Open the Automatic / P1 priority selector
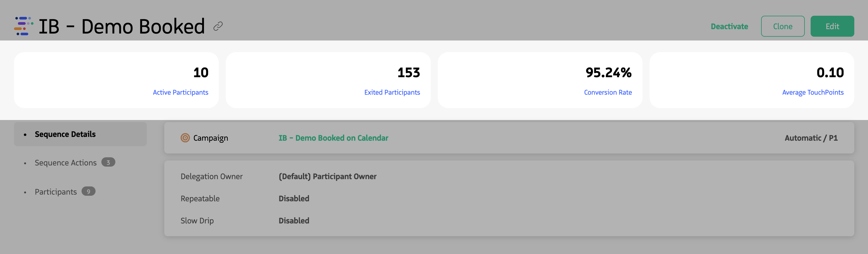The height and width of the screenshot is (254, 868). 811,138
